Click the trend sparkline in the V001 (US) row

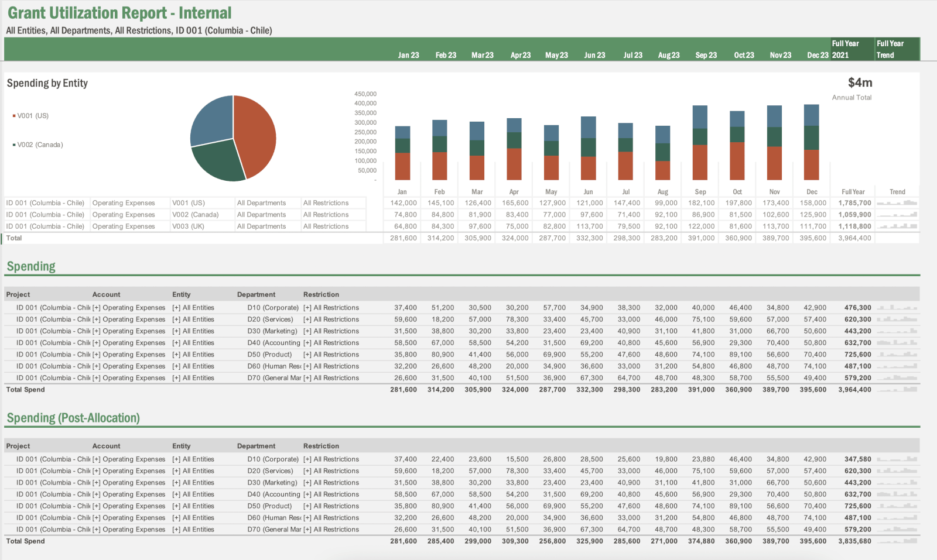coord(897,203)
